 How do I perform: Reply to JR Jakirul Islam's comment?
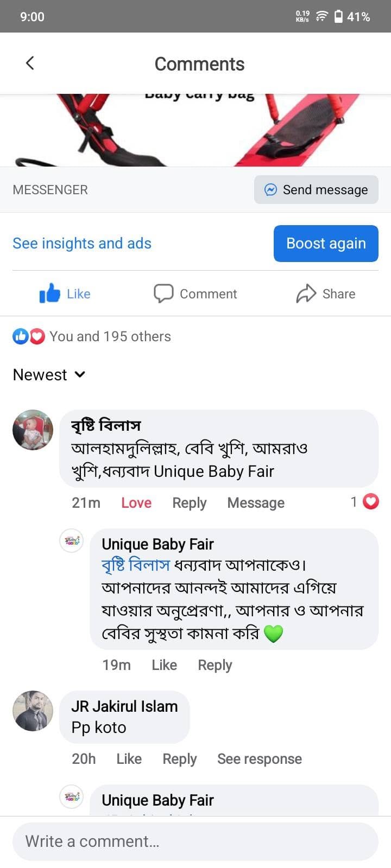180,759
